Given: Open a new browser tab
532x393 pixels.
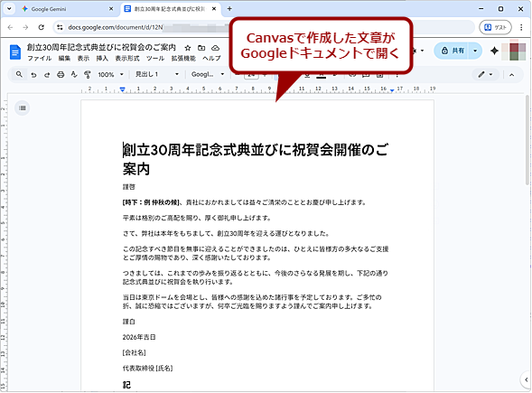Looking at the screenshot, I should click(229, 9).
